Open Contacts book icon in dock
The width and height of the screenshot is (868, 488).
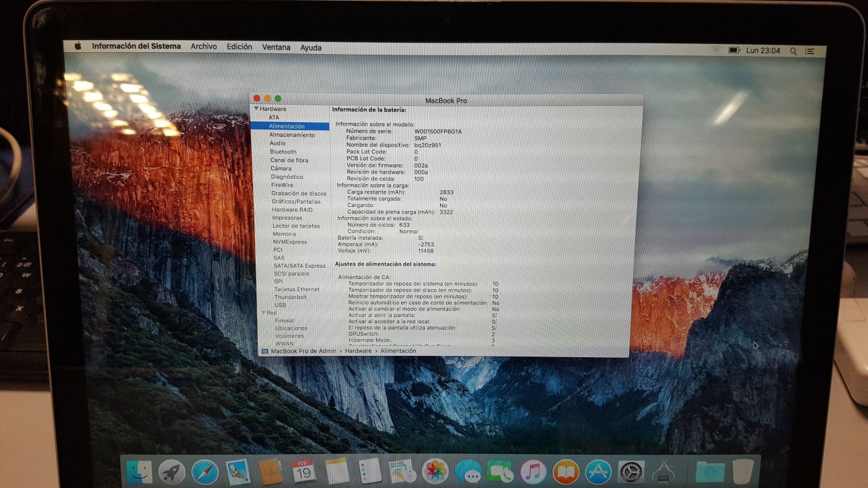click(x=270, y=472)
